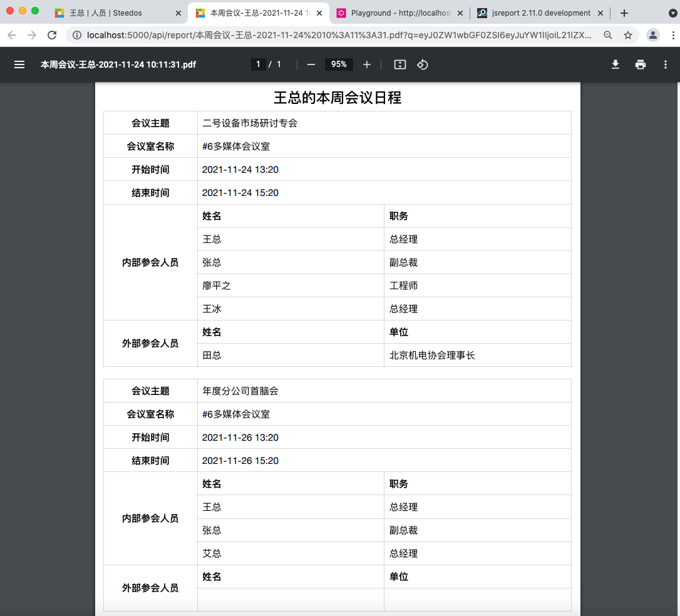The image size is (680, 616).
Task: Click start time 2021-11-26 13:20
Action: pos(240,438)
